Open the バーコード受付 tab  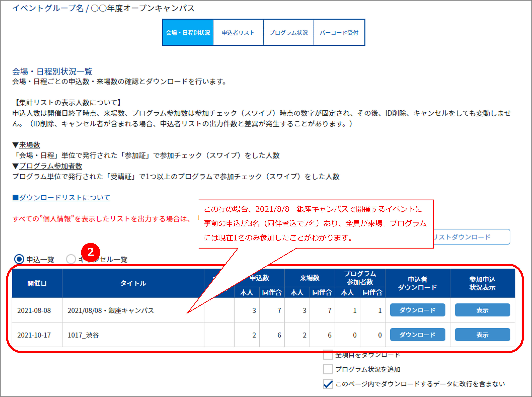coord(339,32)
